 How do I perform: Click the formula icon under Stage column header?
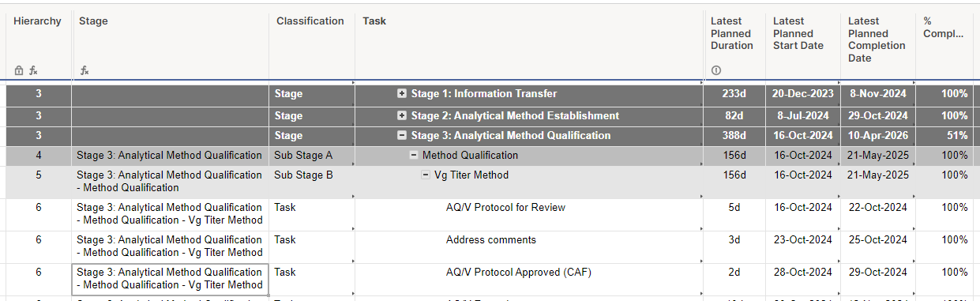tap(84, 70)
